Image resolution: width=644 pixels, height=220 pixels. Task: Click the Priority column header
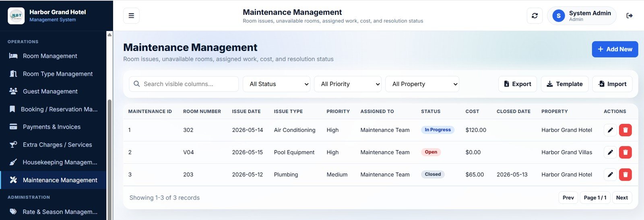pos(338,111)
